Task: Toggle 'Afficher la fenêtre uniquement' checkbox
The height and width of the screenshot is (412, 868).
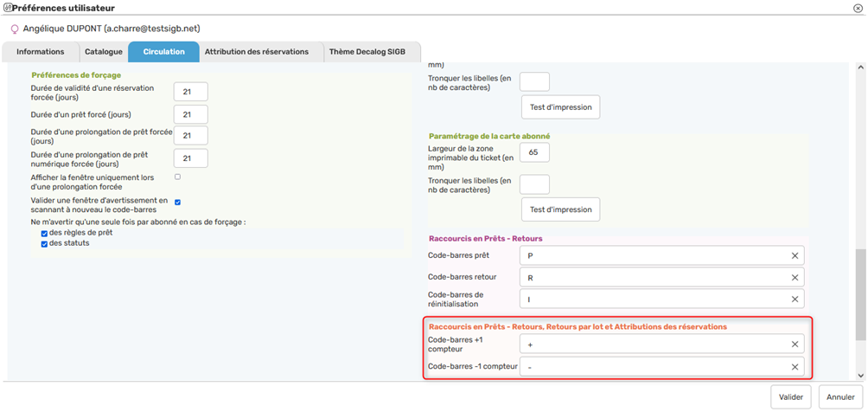Action: tap(177, 177)
